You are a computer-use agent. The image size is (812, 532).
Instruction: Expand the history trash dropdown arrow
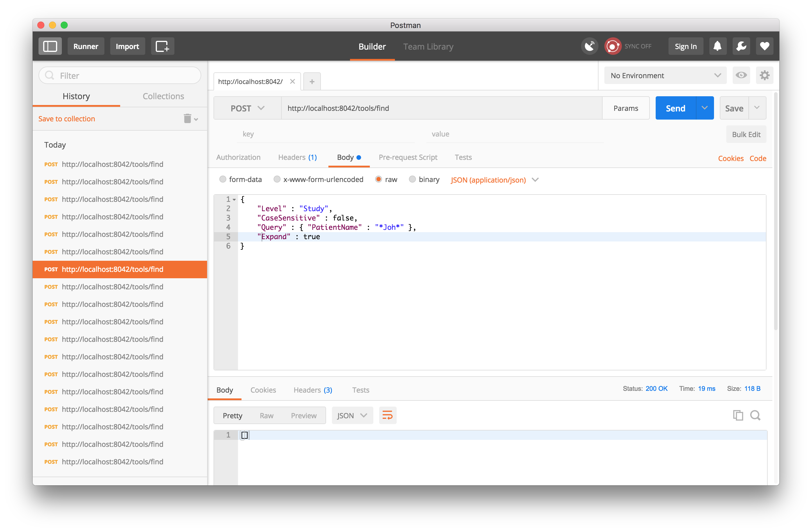point(196,119)
